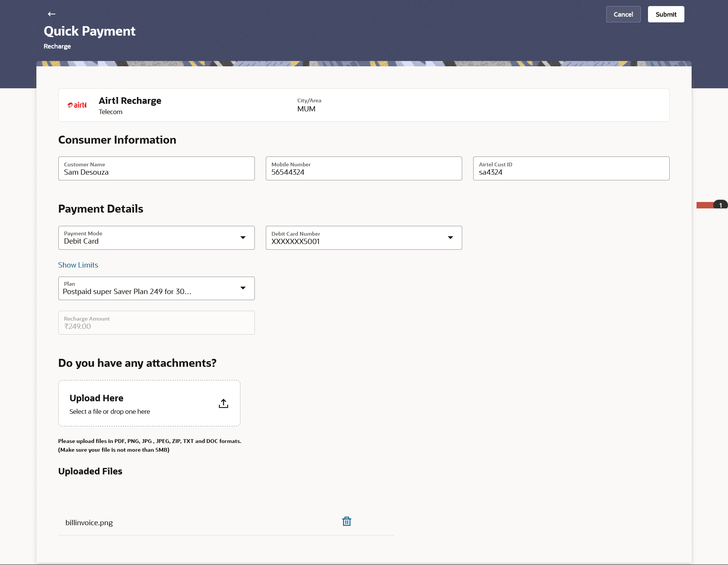Click the Debit Card payment mode value
This screenshot has height=565, width=728.
[81, 241]
